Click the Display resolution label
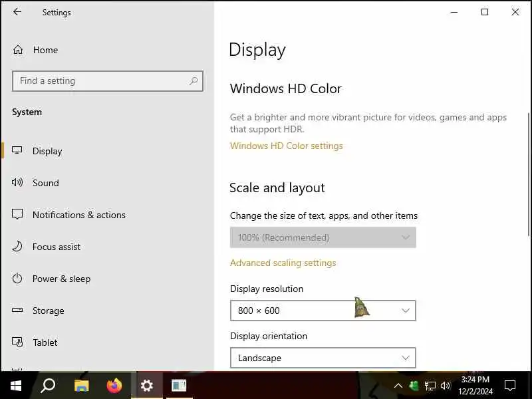Viewport: 532px width, 399px height. [x=267, y=289]
